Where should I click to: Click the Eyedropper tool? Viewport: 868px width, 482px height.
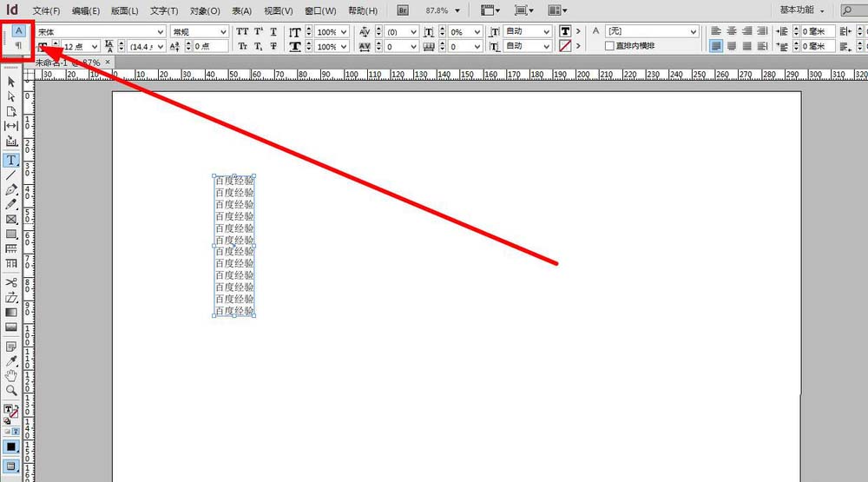[12, 360]
